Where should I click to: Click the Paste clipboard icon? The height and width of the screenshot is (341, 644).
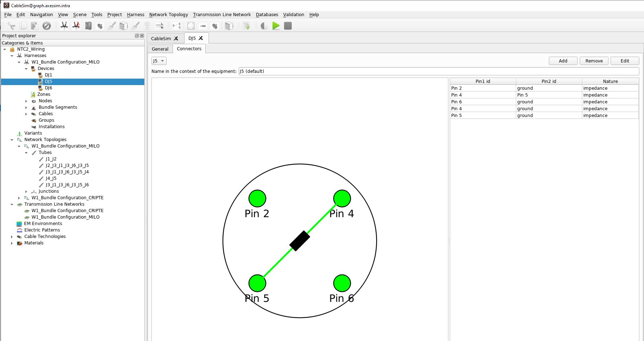pyautogui.click(x=34, y=26)
